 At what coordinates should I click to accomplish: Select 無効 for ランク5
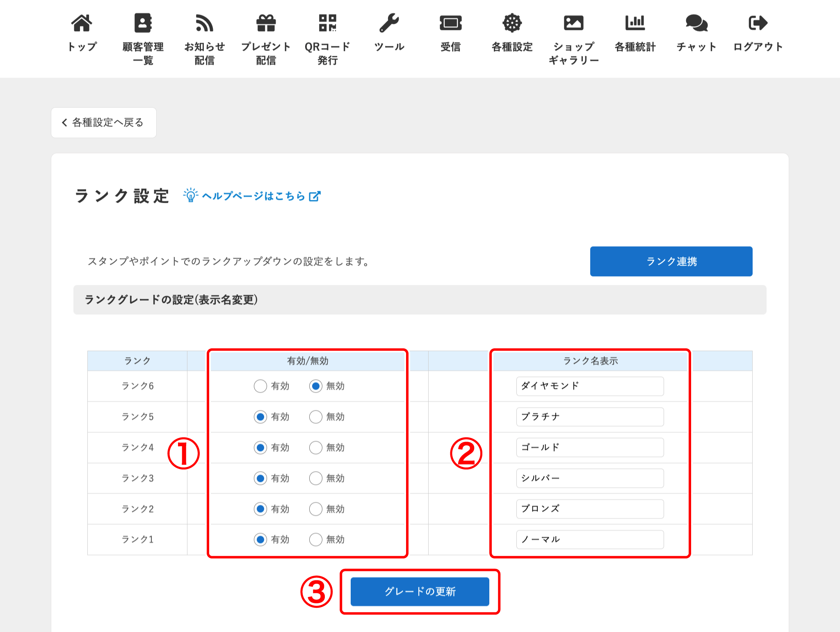pos(316,417)
